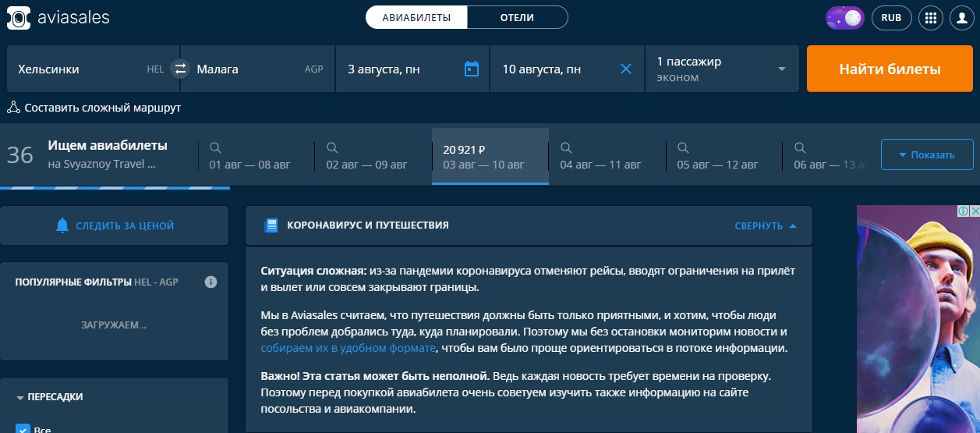980x433 pixels.
Task: Toggle the Все transfers checkbox
Action: [x=23, y=429]
